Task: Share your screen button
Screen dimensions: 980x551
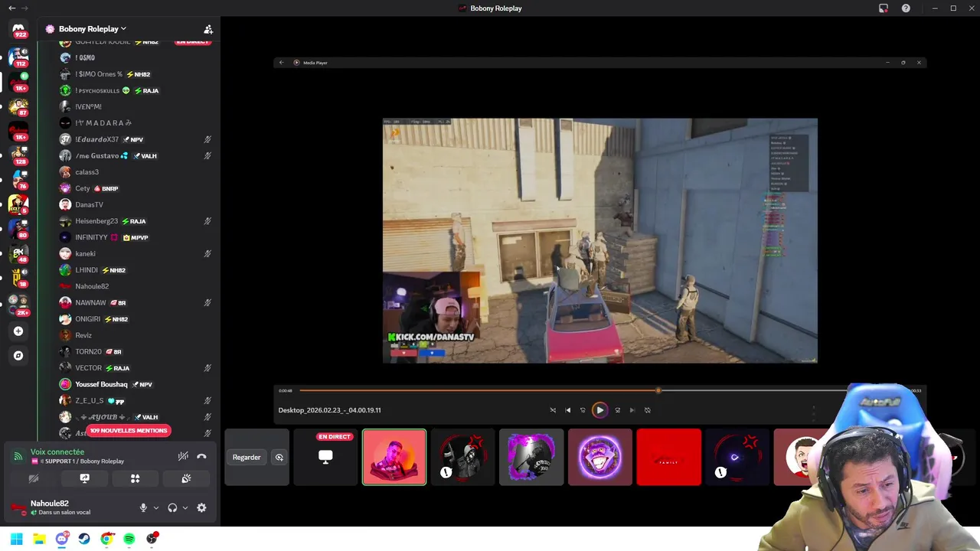Action: pos(84,478)
